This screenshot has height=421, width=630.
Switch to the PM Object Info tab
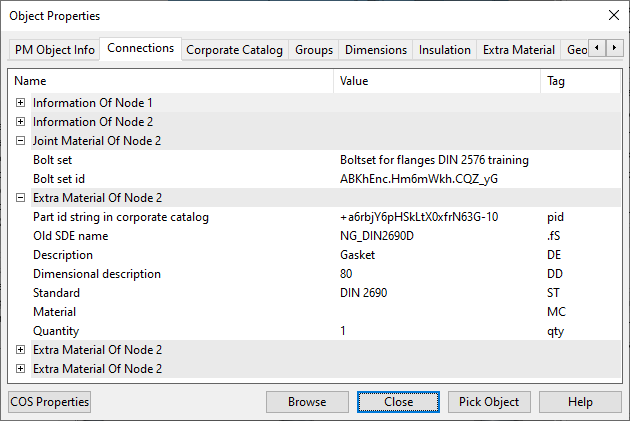point(55,50)
